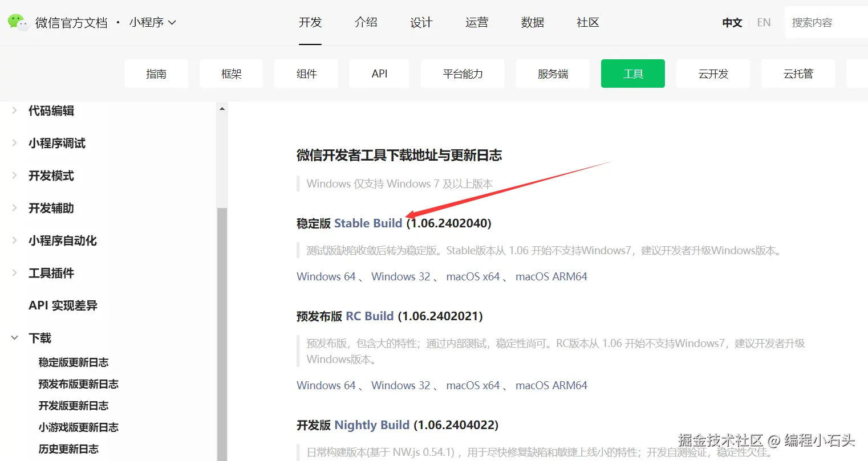This screenshot has width=868, height=461.
Task: Open the 服务端 sub-navigation button
Action: click(553, 74)
